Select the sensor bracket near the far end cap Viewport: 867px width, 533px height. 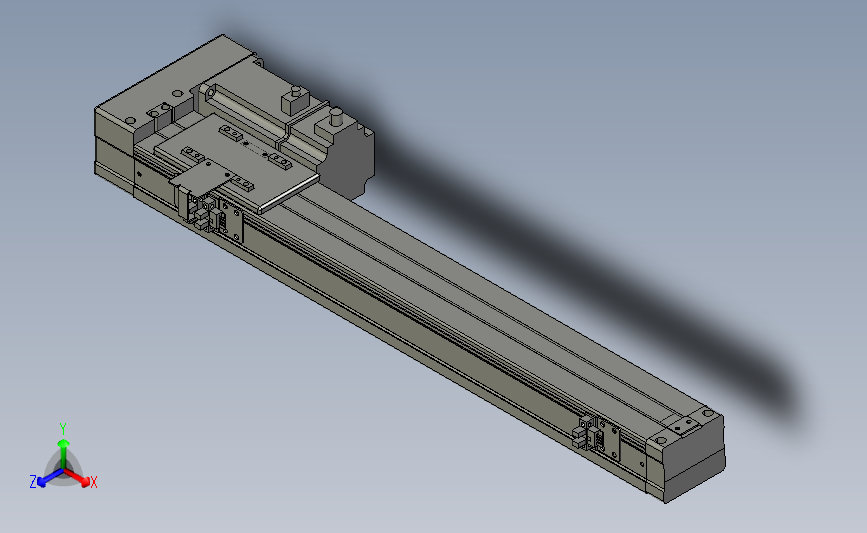click(598, 438)
